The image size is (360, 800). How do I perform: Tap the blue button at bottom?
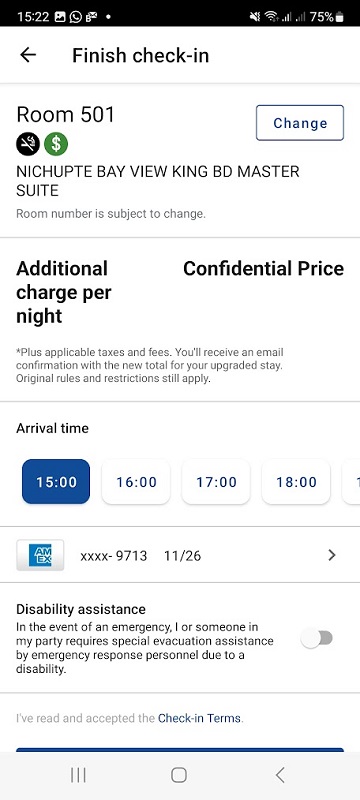coord(180,750)
